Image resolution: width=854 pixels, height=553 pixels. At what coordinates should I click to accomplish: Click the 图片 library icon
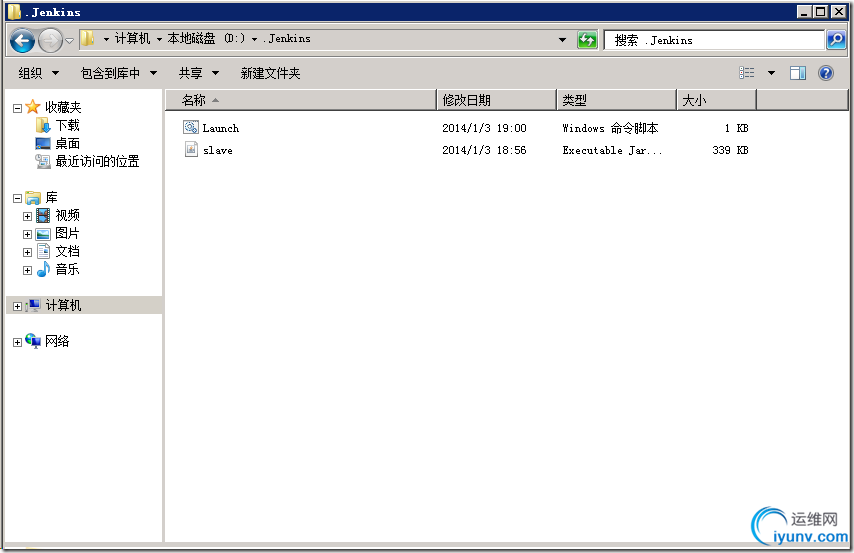tap(43, 234)
